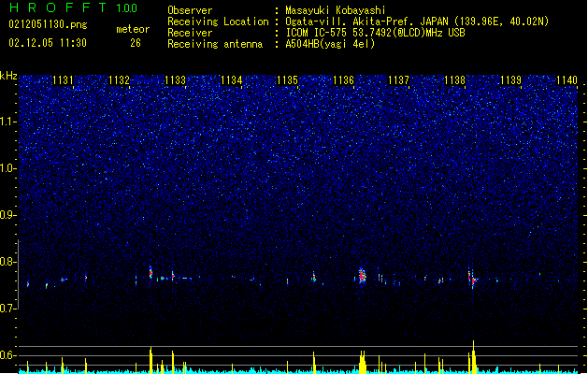Click time marker 1131
The image size is (588, 374).
[x=63, y=80]
